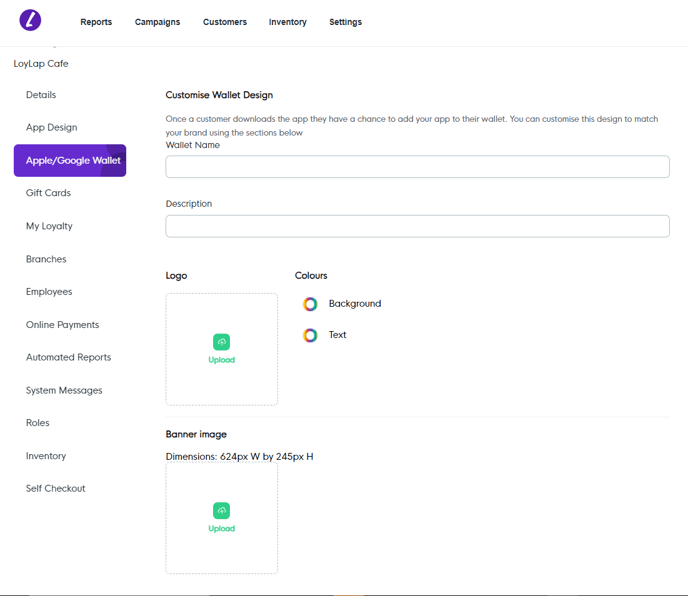Click the LoyLap Cafe business name

click(41, 64)
